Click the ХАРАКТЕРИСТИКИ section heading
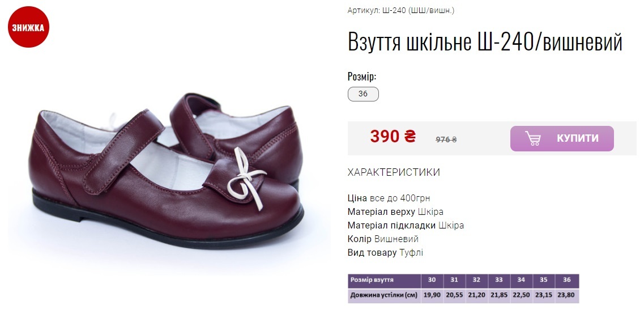 point(394,172)
